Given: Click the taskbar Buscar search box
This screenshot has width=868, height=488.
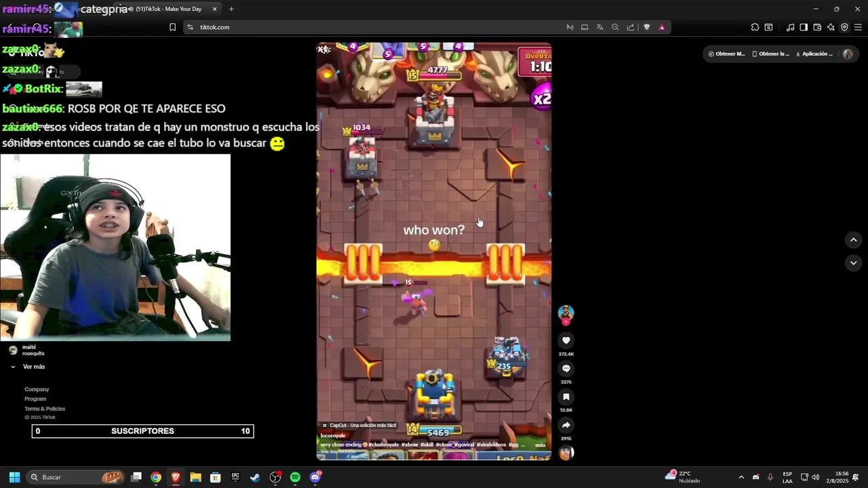Looking at the screenshot, I should point(77,477).
